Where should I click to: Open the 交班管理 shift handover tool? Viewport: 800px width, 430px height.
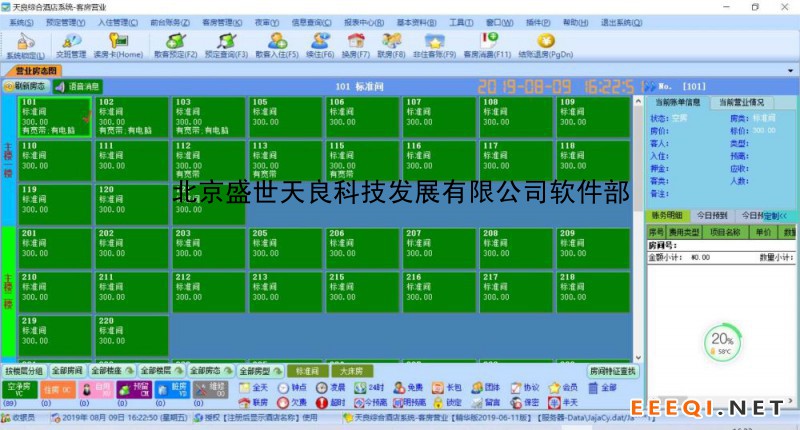coord(73,43)
